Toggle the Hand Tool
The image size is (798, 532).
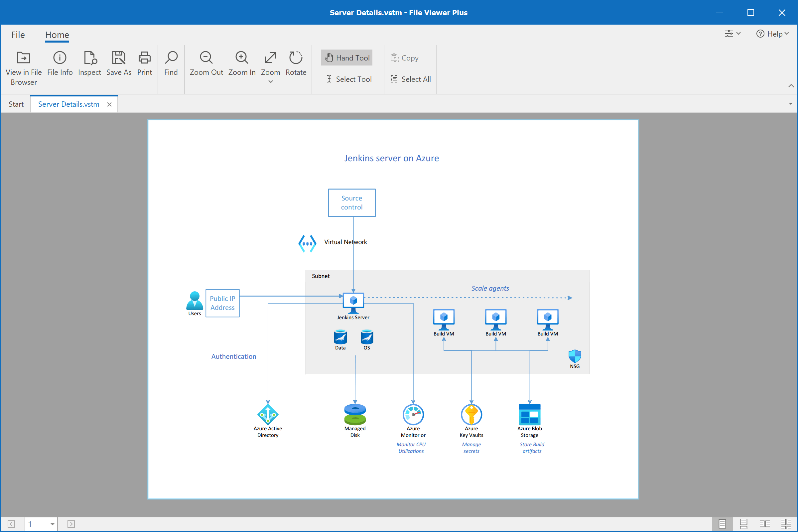click(346, 58)
